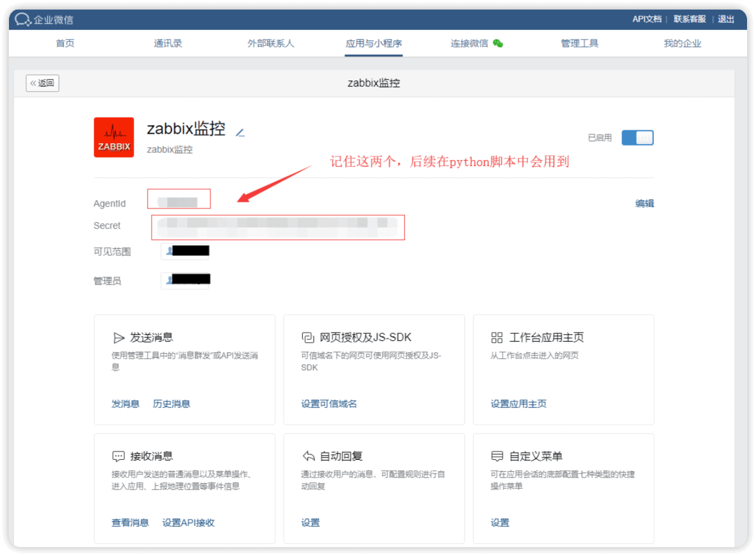Click the Secret label
This screenshot has width=756, height=556.
coord(107,226)
